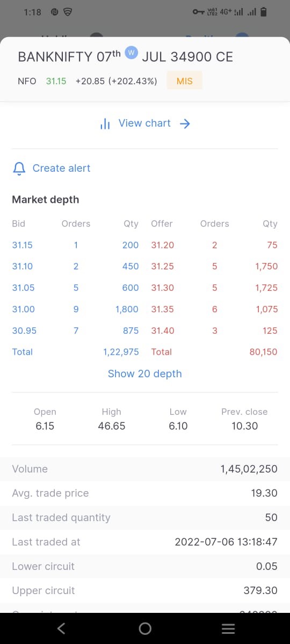Tap the 31.00 bid row price
290x644 pixels.
click(x=24, y=309)
